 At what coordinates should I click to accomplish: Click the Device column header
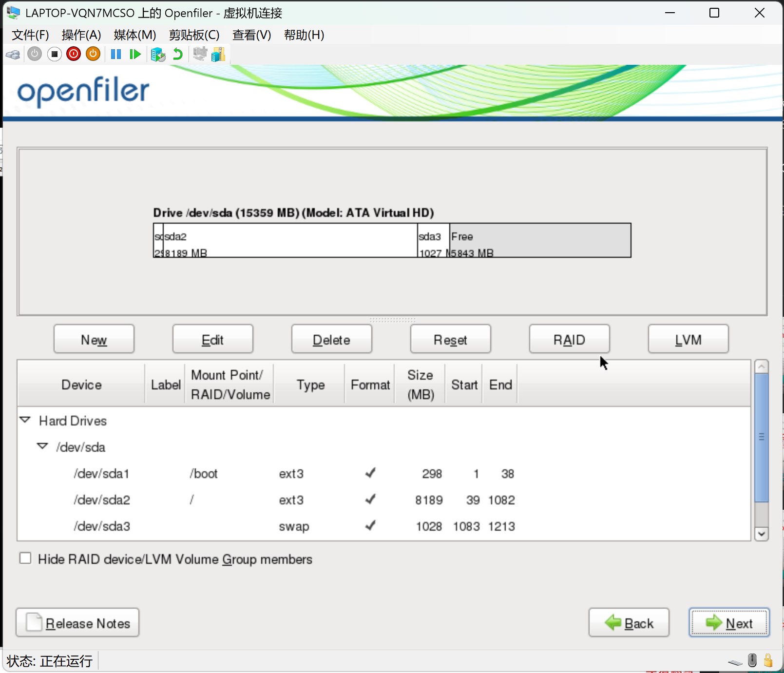point(81,385)
